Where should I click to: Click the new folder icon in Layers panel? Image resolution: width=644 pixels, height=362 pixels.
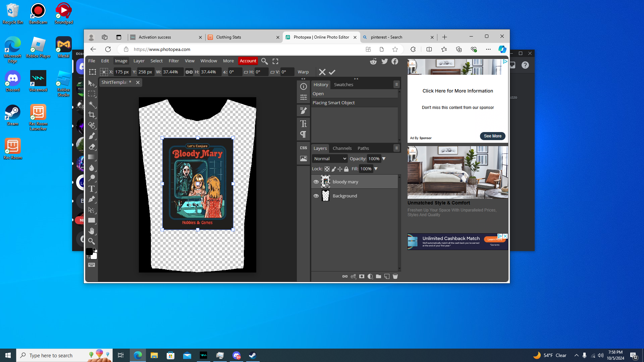click(x=378, y=277)
